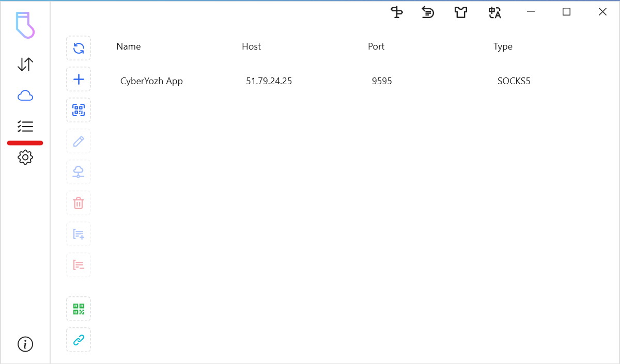Click the return-list icon in title bar

(x=428, y=12)
